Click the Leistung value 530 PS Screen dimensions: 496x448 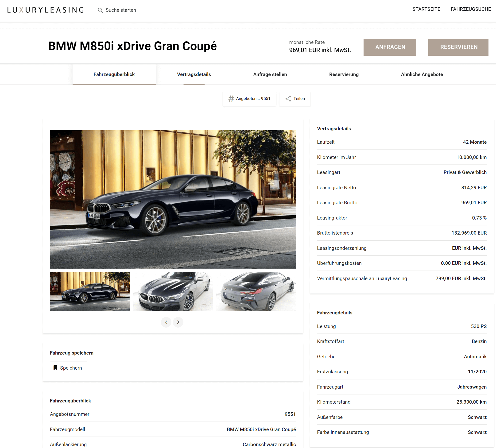[479, 326]
